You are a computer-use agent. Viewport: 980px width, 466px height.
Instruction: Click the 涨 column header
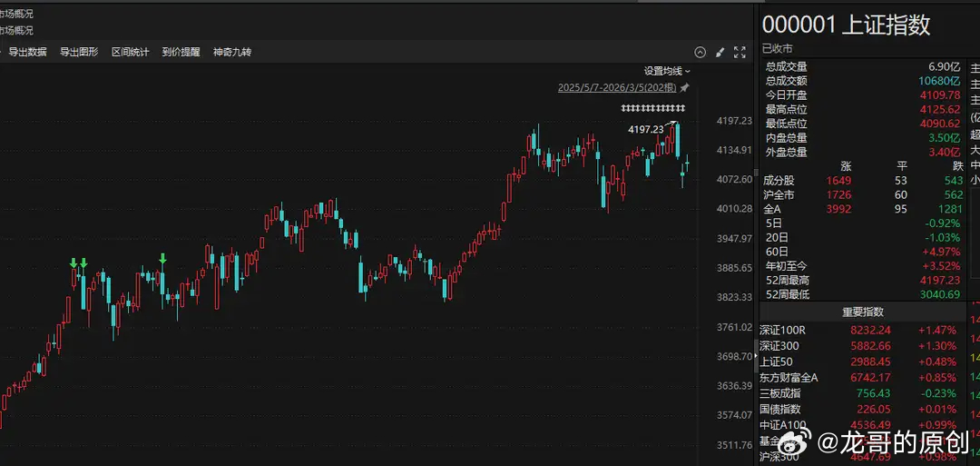(x=846, y=166)
